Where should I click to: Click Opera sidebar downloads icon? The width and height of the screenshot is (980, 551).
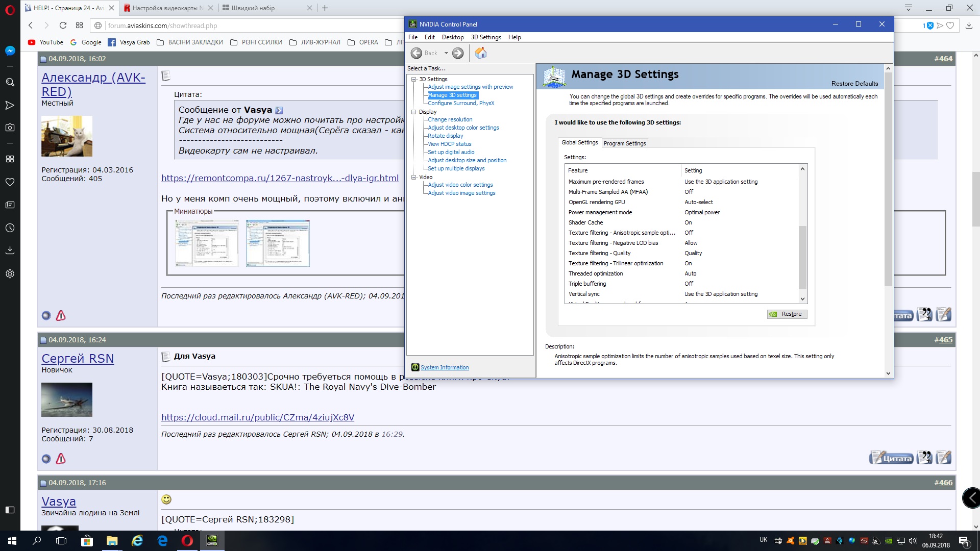point(10,250)
